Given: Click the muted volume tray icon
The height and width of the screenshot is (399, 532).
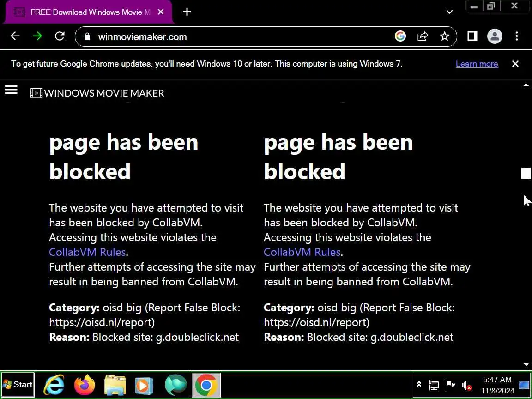Looking at the screenshot, I should tap(466, 386).
